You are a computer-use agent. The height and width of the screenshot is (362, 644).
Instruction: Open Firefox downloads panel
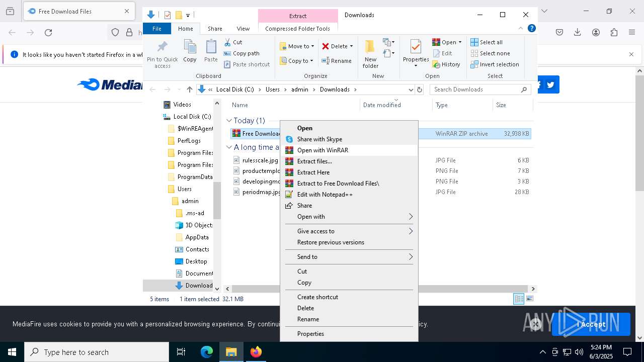point(578,33)
